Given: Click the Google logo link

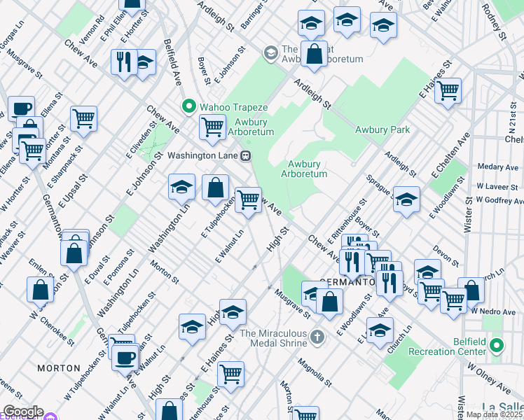Looking at the screenshot, I should tap(23, 412).
